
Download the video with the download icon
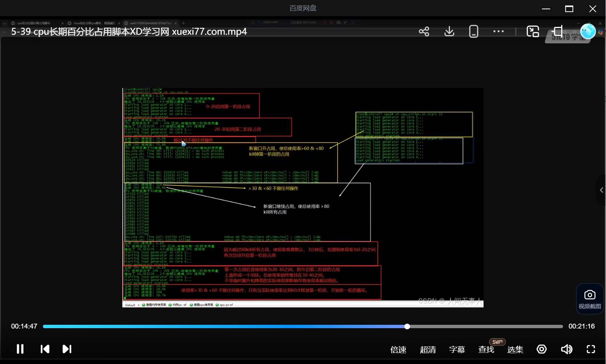tap(449, 32)
